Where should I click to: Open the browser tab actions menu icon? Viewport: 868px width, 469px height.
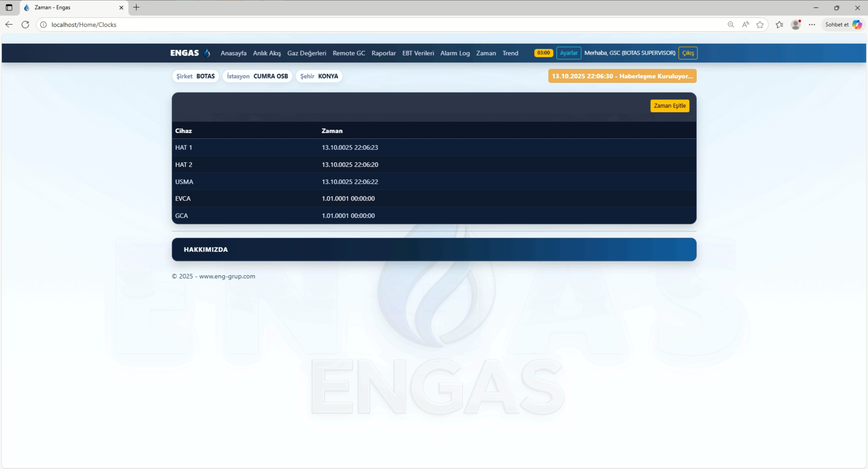[9, 7]
